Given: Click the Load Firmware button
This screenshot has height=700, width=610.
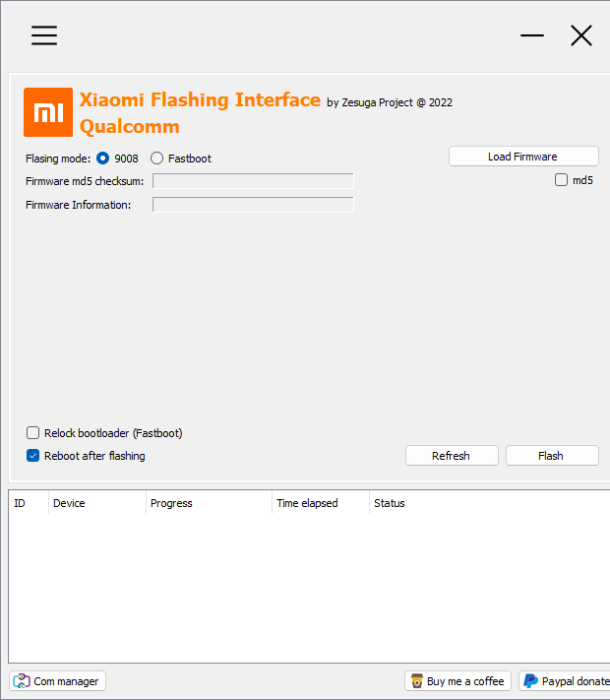Looking at the screenshot, I should [x=523, y=157].
